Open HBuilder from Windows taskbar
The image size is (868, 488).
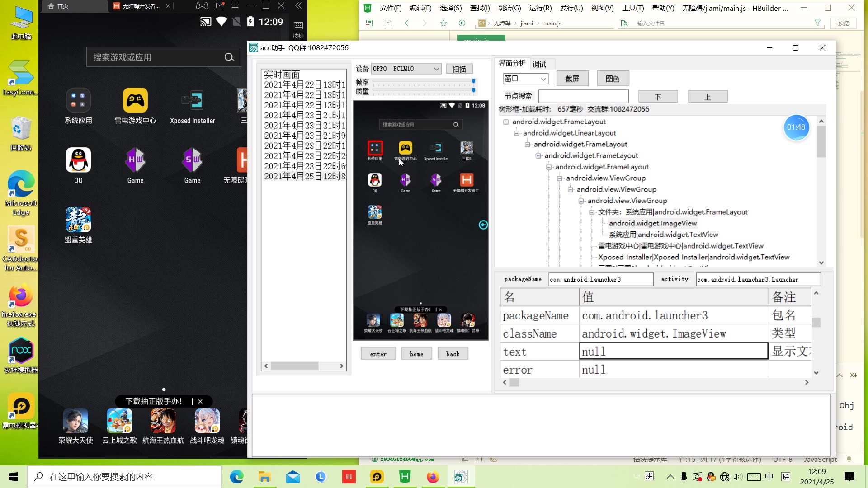click(405, 477)
